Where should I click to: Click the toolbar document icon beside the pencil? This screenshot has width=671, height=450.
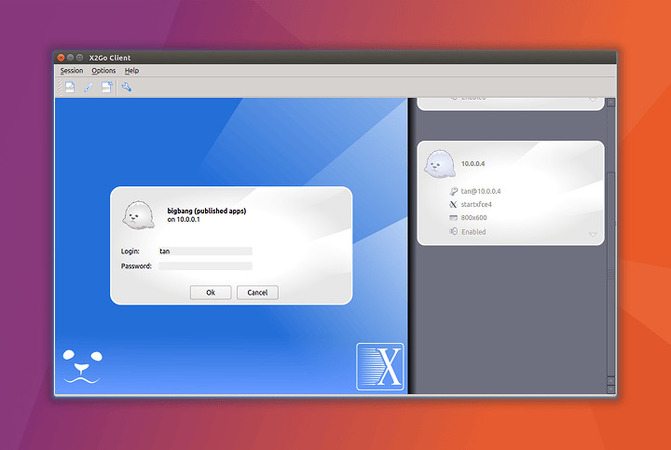[x=107, y=87]
